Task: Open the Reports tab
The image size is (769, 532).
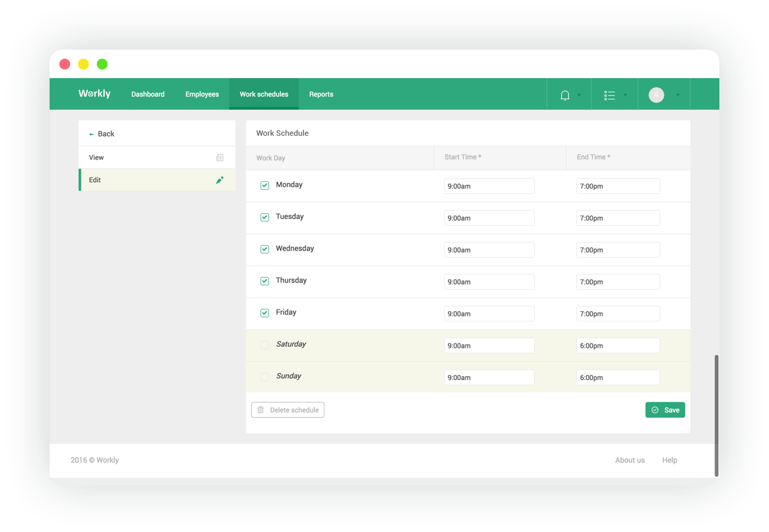Action: tap(321, 94)
